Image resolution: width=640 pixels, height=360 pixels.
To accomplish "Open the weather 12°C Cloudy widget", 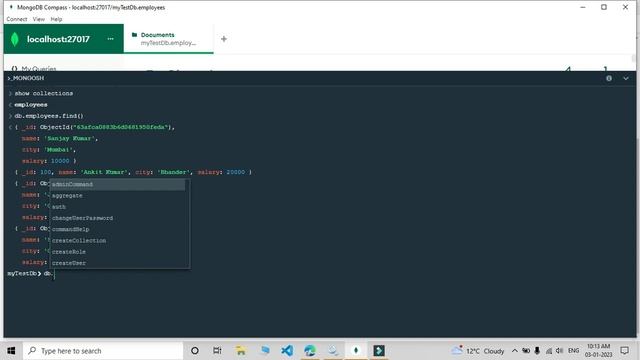I will tap(477, 351).
